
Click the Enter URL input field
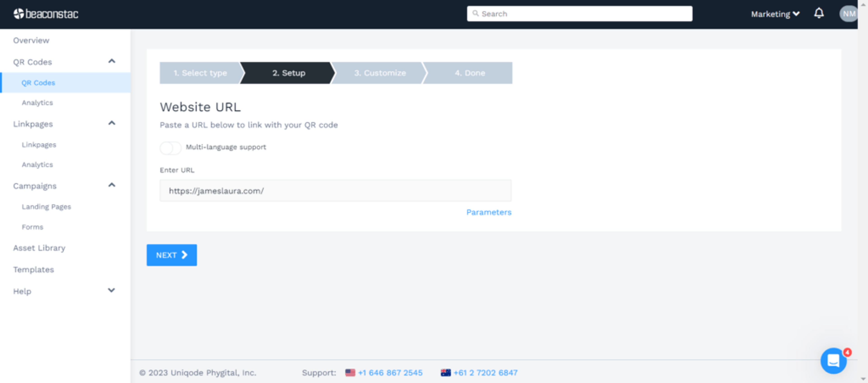[x=335, y=191]
